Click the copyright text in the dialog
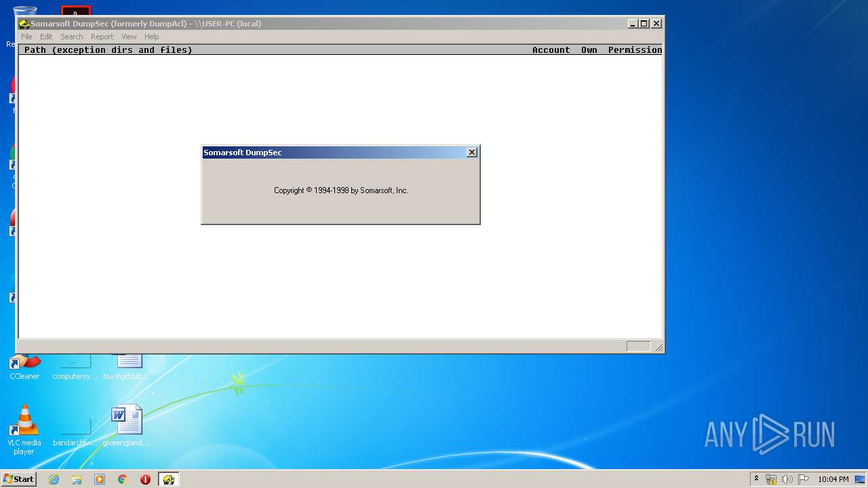Image resolution: width=868 pixels, height=488 pixels. pos(341,190)
